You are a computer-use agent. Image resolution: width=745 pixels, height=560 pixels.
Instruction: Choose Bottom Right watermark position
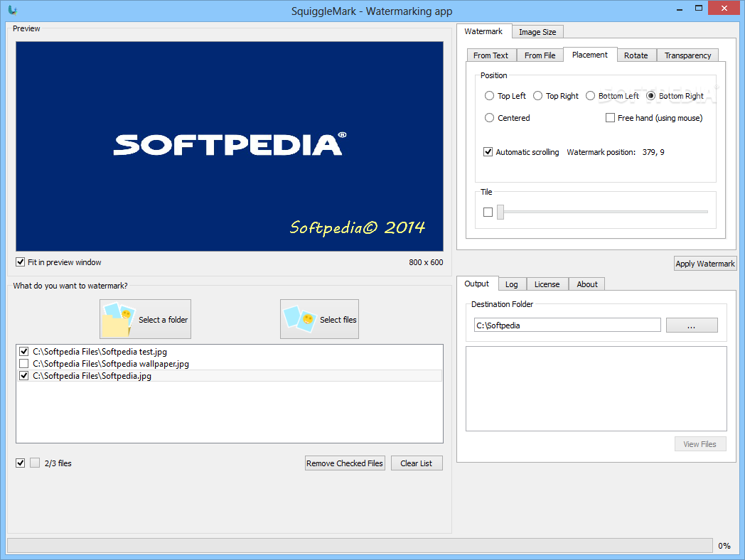click(x=651, y=96)
